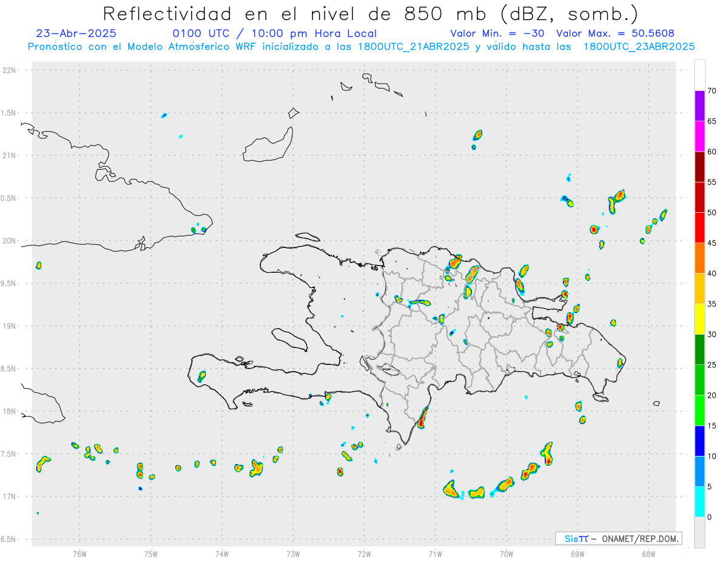This screenshot has height=562, width=728.
Task: Click the latitude axis label '19N'
Action: click(10, 326)
